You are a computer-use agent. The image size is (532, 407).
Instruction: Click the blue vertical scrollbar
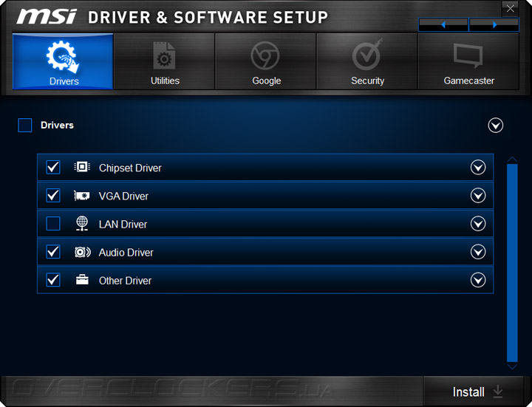click(x=512, y=259)
